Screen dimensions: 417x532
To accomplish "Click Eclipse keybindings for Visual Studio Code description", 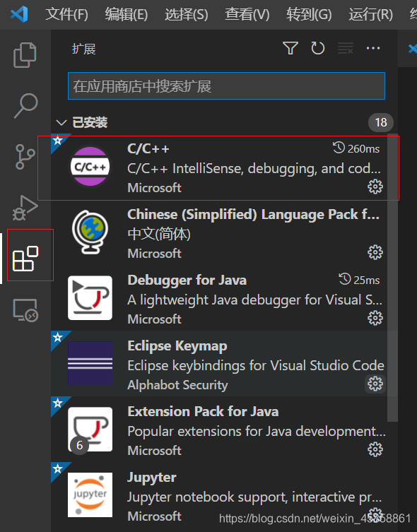I will pyautogui.click(x=256, y=366).
